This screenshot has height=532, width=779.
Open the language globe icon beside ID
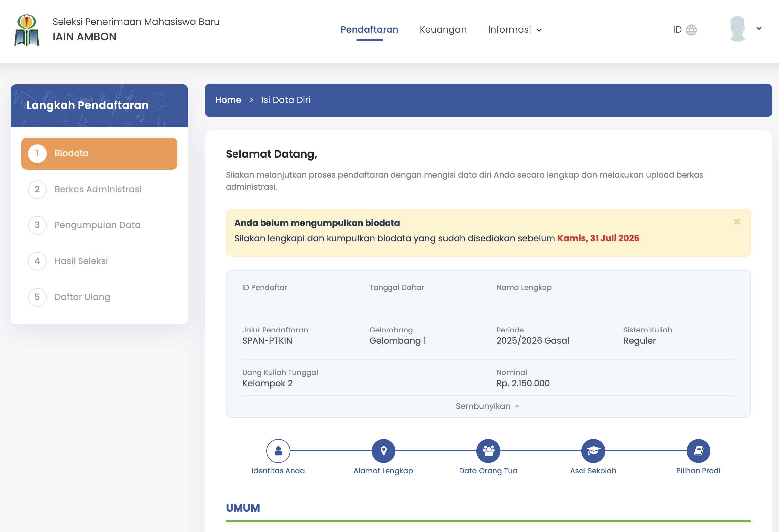(x=692, y=30)
